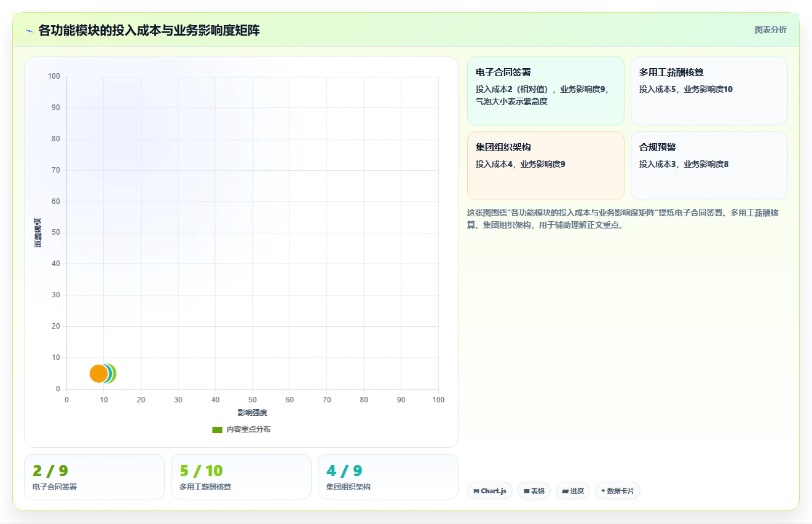Screen dimensions: 812x524
Task: Click the 5 / 10 stat value
Action: [201, 471]
